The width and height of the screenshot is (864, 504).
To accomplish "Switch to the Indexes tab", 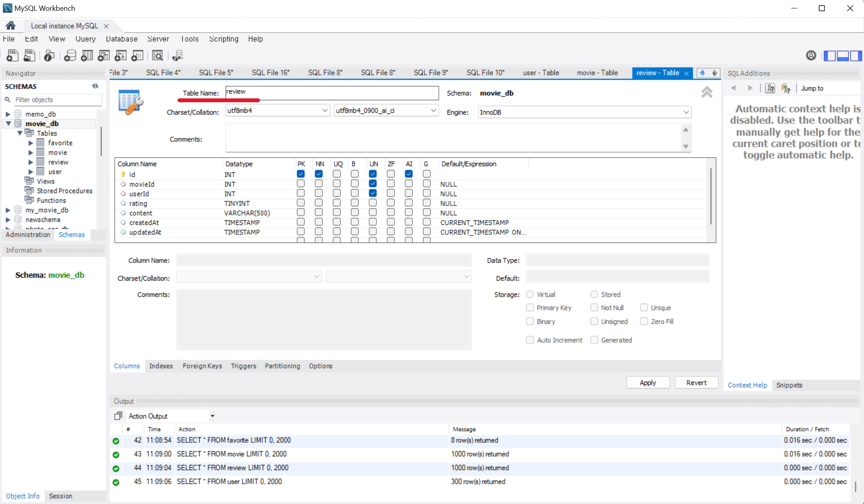I will pos(161,366).
